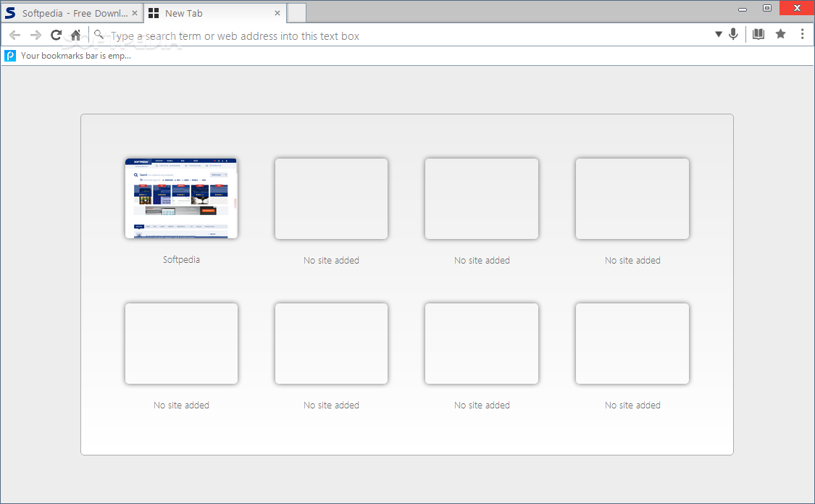Bookmark this page with the star
The image size is (815, 504).
[780, 34]
